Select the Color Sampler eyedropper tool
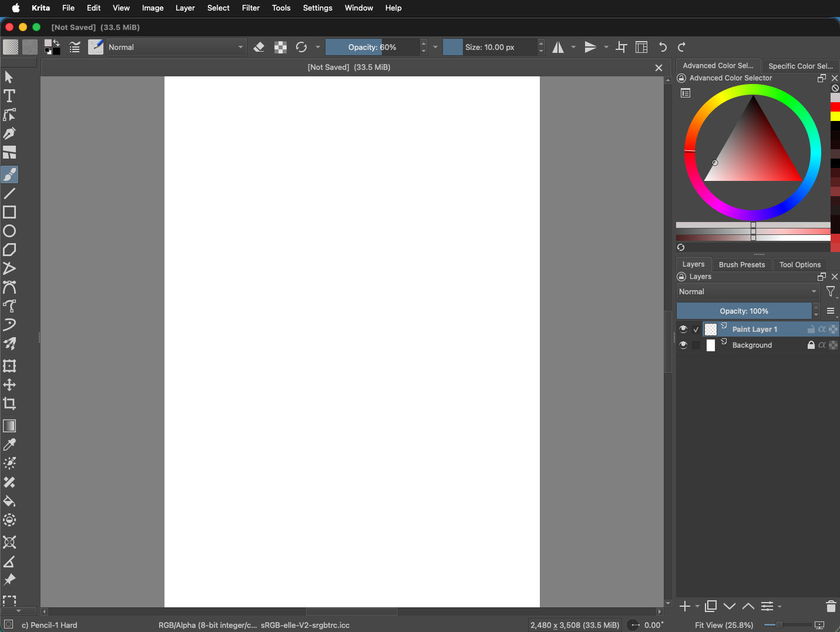The width and height of the screenshot is (840, 632). coord(9,445)
